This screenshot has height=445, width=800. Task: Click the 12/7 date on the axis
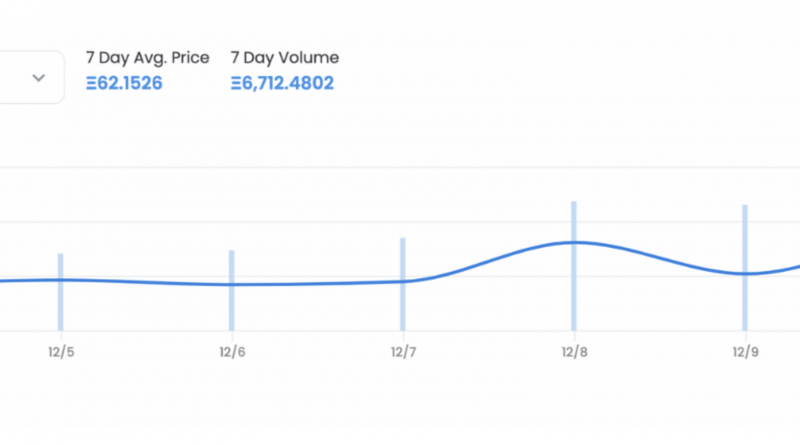[x=403, y=351]
